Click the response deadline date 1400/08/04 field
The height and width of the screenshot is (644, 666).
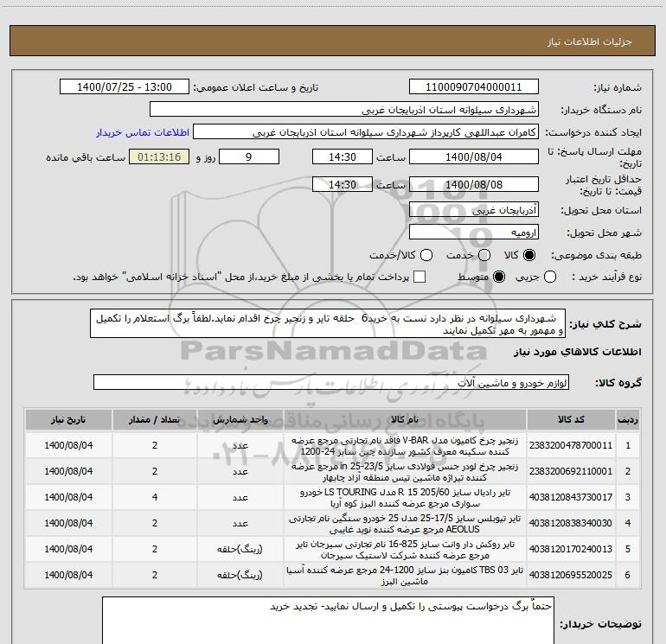point(474,156)
